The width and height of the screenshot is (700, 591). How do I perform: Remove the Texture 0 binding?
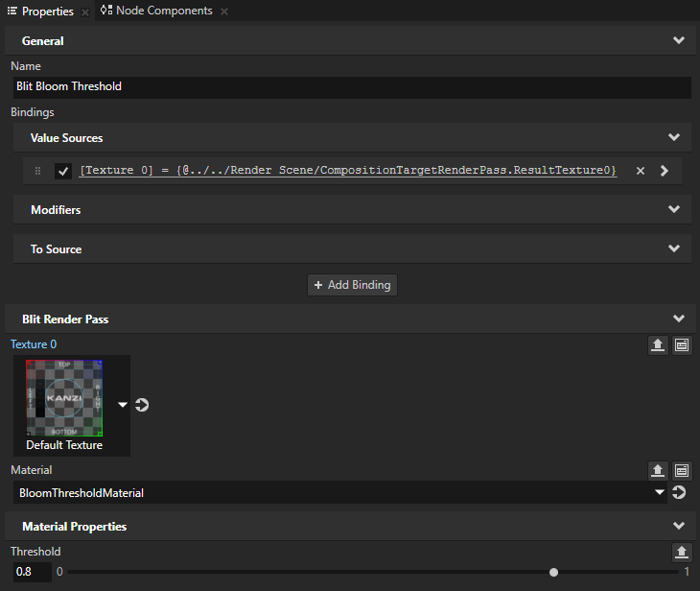641,171
